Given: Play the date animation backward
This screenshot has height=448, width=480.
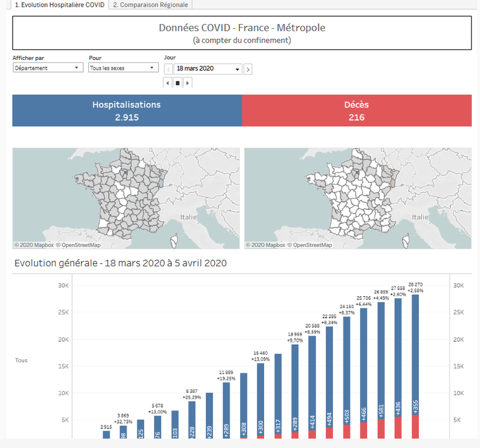Looking at the screenshot, I should point(169,83).
